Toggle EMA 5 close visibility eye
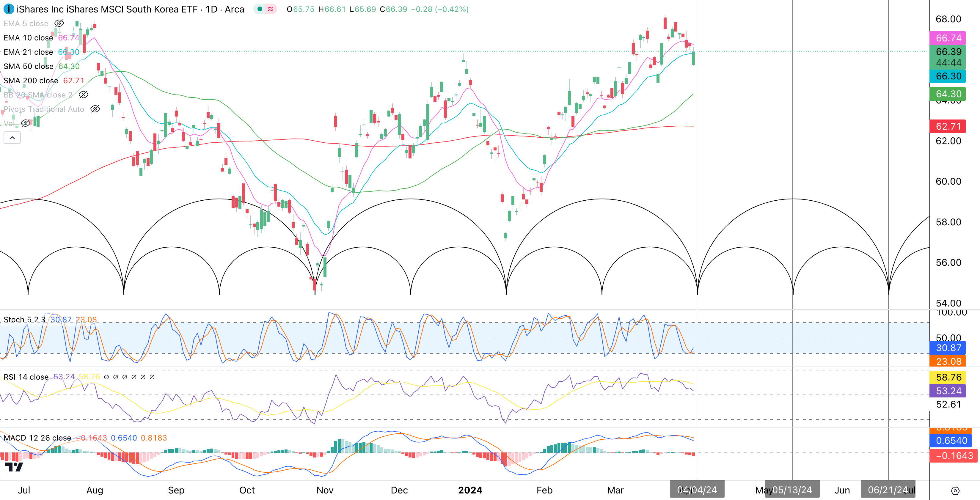Screen dimensions: 980x500 tap(59, 23)
